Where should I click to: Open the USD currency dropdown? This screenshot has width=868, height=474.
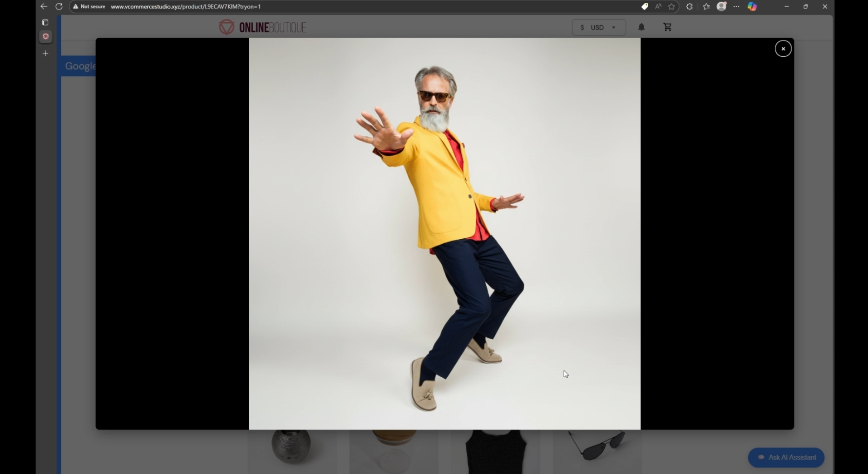click(x=599, y=27)
